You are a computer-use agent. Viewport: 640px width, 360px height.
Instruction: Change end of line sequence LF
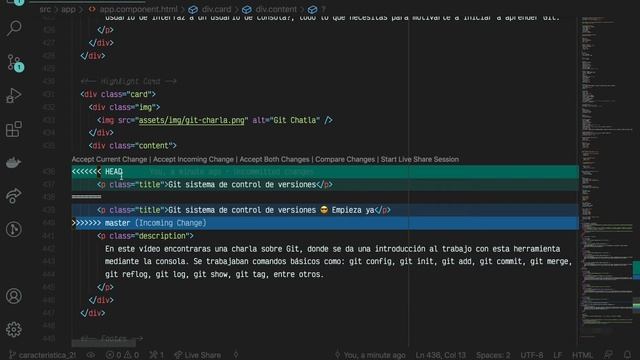point(558,355)
